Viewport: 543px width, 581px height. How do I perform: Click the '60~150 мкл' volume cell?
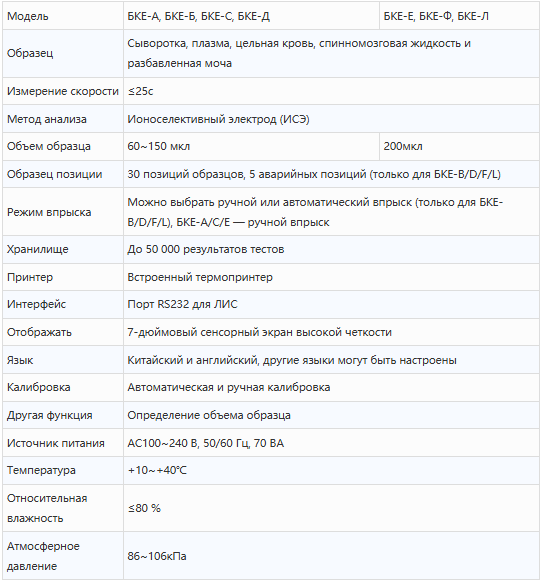(x=251, y=146)
